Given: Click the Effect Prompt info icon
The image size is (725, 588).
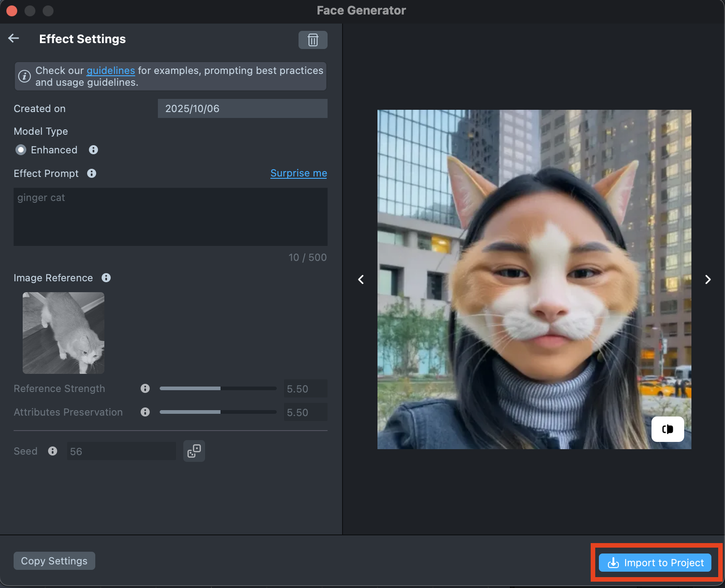Looking at the screenshot, I should click(x=92, y=173).
